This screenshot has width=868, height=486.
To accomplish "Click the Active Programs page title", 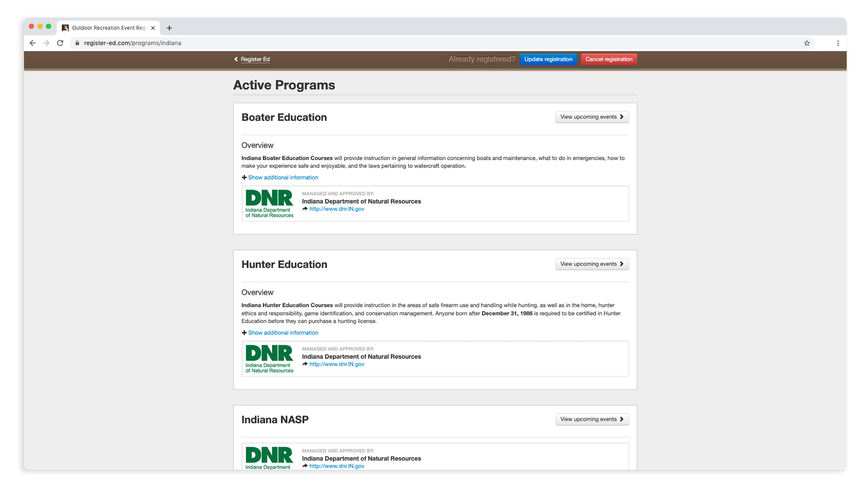I will click(x=284, y=85).
